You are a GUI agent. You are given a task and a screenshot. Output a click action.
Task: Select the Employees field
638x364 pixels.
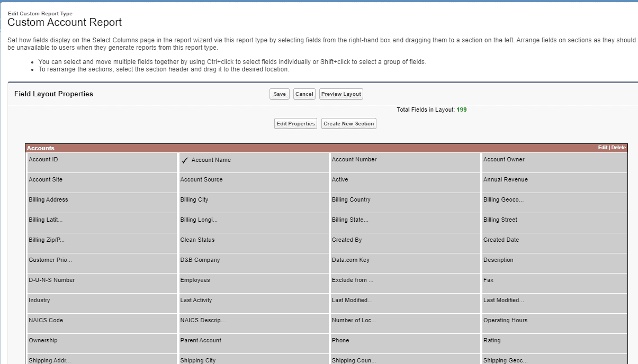click(x=254, y=283)
